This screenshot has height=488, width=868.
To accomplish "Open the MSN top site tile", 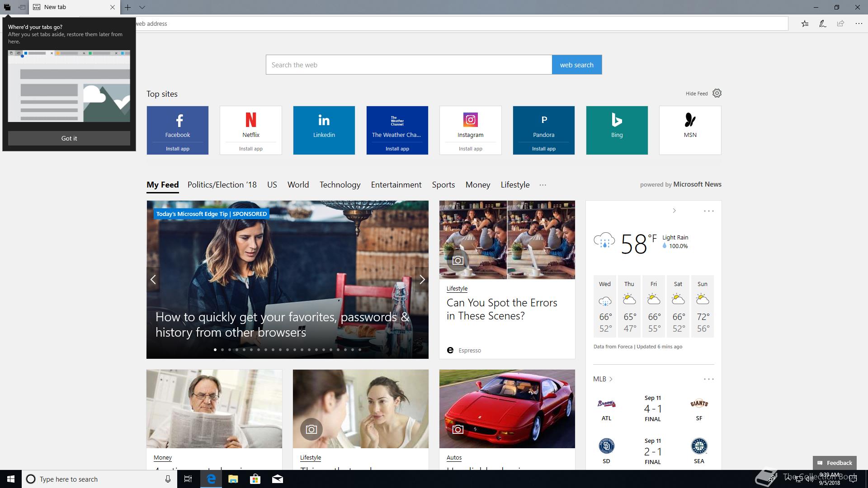I will point(690,130).
